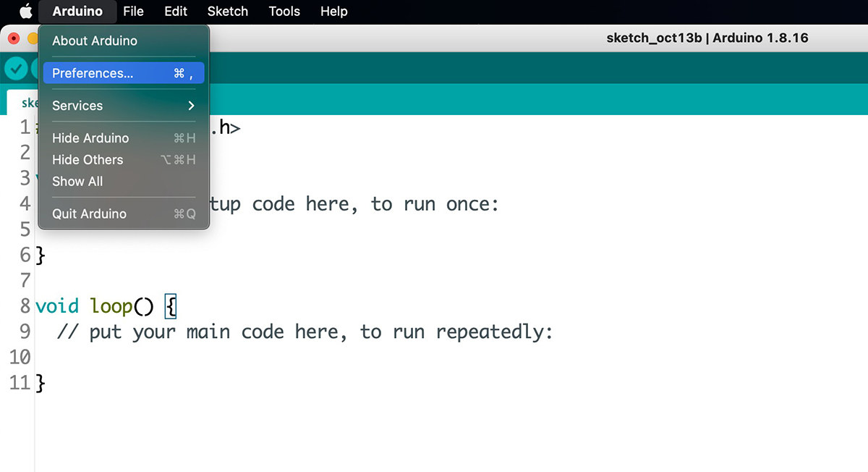Image resolution: width=868 pixels, height=472 pixels.
Task: Select Hide Arduino menu entry
Action: point(124,138)
